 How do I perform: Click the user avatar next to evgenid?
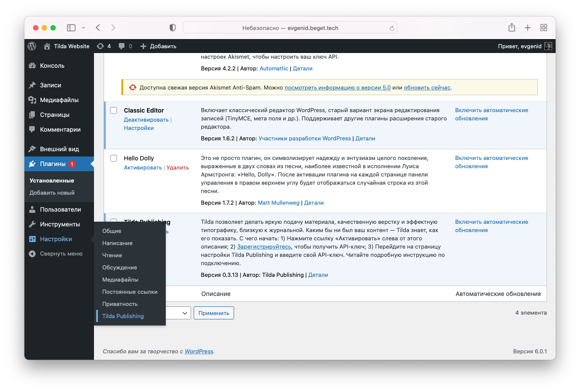548,46
